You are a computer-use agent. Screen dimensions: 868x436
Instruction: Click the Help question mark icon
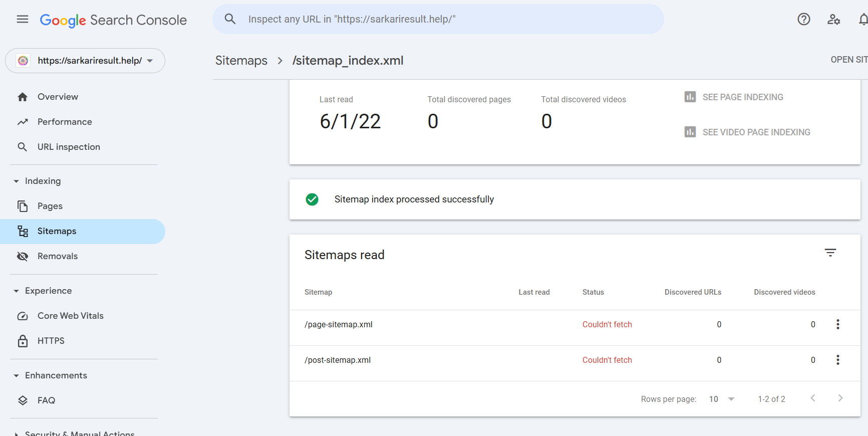pos(803,20)
